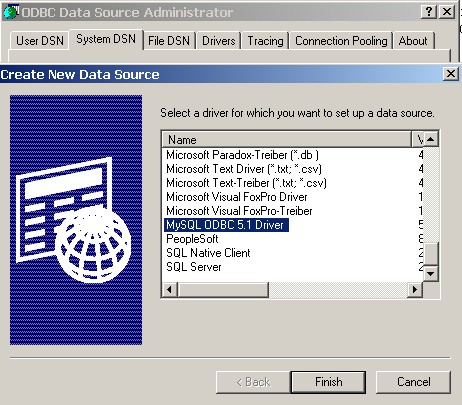Click the horizontal scrollbar thumb

pos(223,289)
